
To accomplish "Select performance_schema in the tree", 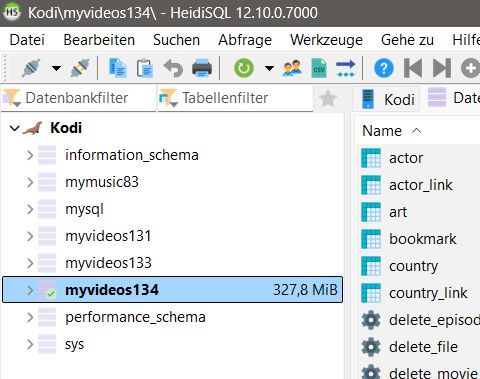I will (135, 317).
